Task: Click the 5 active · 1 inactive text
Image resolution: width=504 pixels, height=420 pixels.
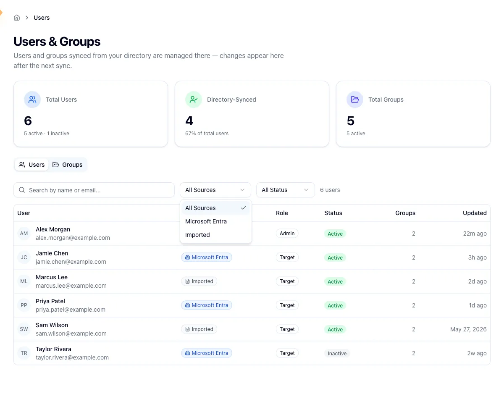Action: (x=47, y=134)
